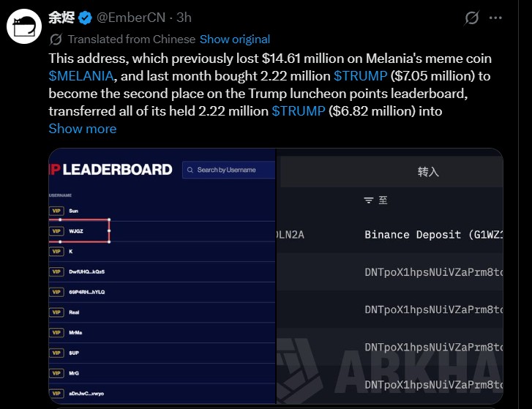Viewport: 532px width, 409px height.
Task: Click the Binance Deposit address entry
Action: point(434,235)
